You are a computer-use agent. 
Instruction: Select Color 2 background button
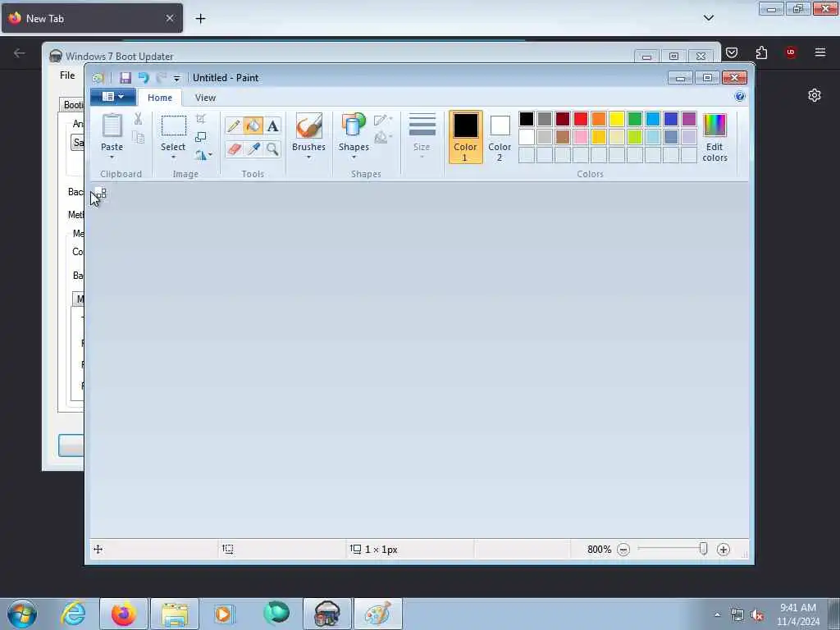point(500,137)
